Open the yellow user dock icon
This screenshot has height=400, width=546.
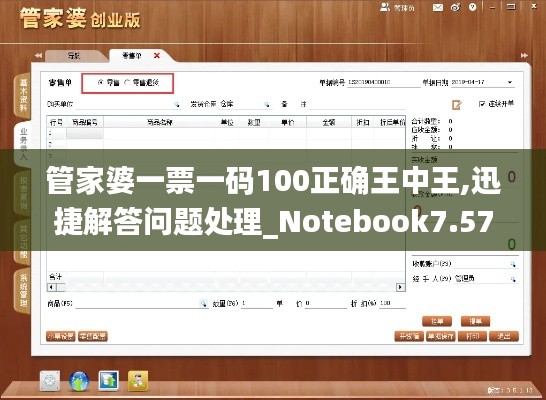coord(138,381)
